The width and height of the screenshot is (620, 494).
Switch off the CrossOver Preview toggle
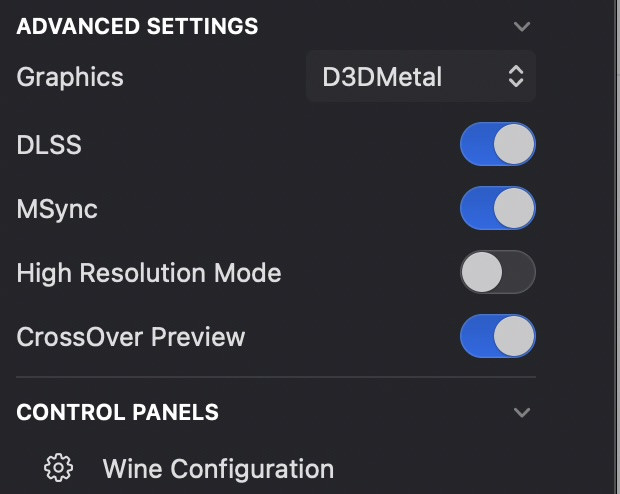(497, 337)
